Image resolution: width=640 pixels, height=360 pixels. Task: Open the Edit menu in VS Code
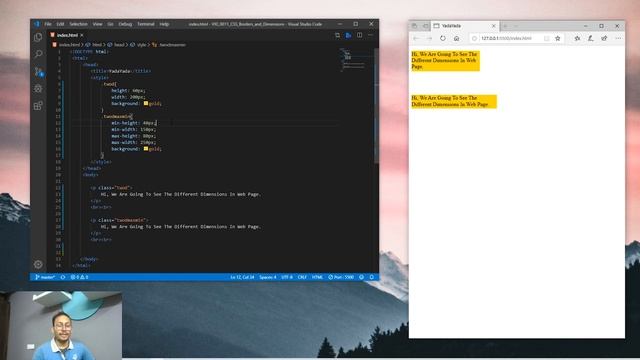(x=60, y=24)
